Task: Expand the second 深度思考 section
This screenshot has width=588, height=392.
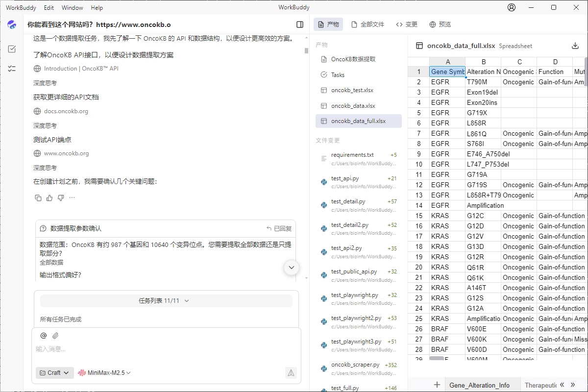Action: (45, 126)
